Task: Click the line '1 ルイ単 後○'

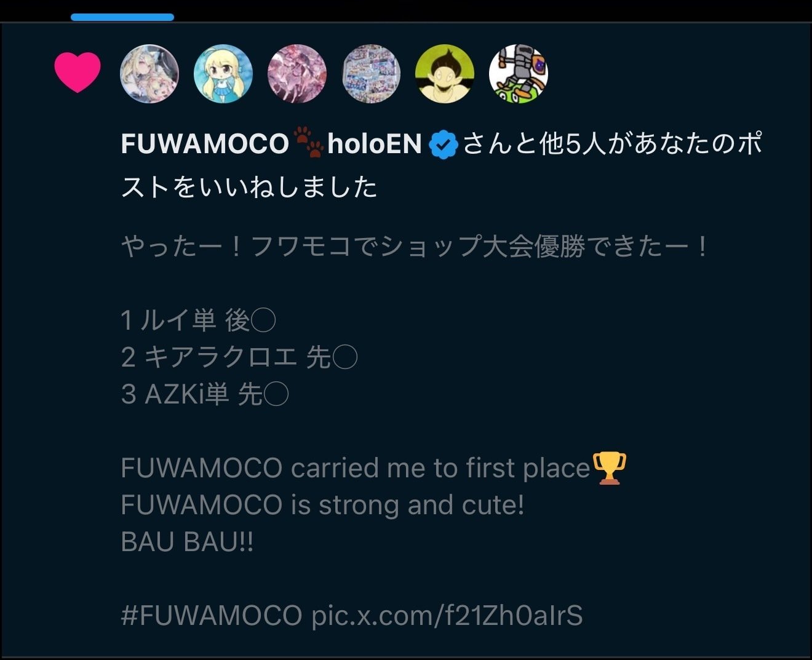Action: [198, 320]
